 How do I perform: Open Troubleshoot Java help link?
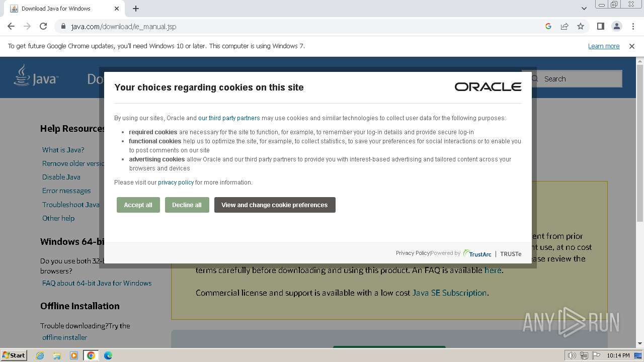coord(71,205)
